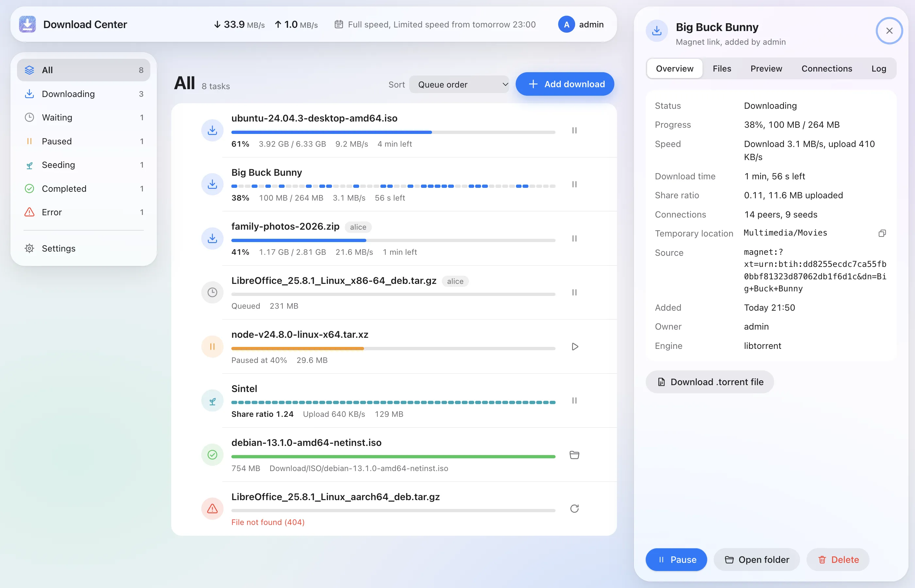
Task: Click the paused icon on node-v24.8.0
Action: [212, 346]
